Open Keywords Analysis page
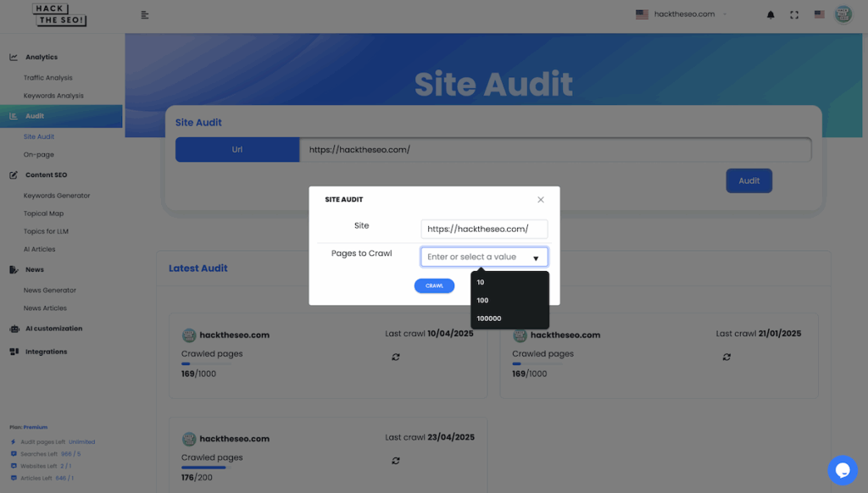 click(x=53, y=96)
